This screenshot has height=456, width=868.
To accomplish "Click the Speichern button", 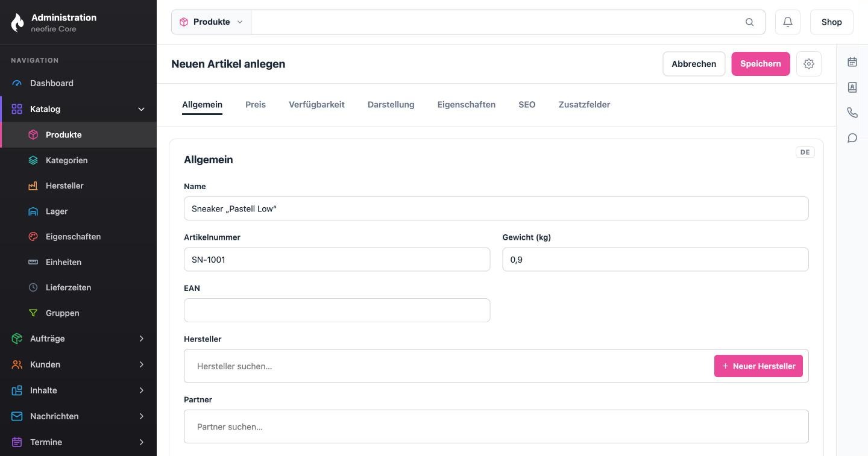I will 761,64.
